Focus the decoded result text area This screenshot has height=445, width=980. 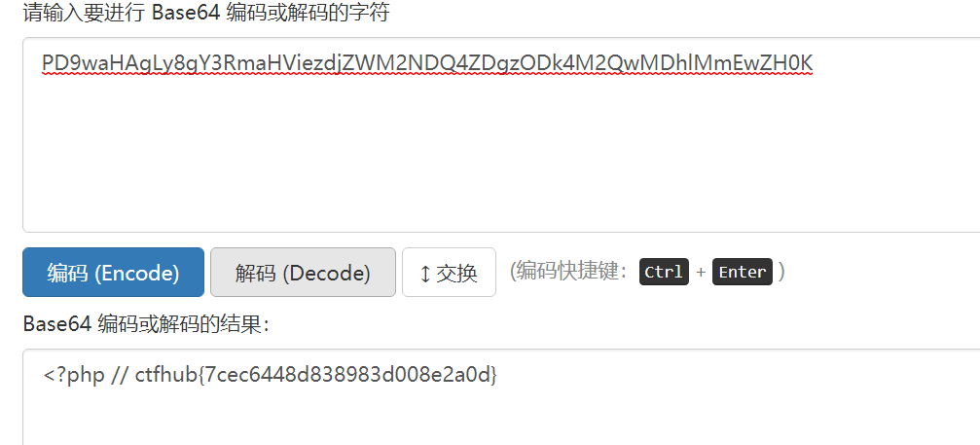click(501, 397)
